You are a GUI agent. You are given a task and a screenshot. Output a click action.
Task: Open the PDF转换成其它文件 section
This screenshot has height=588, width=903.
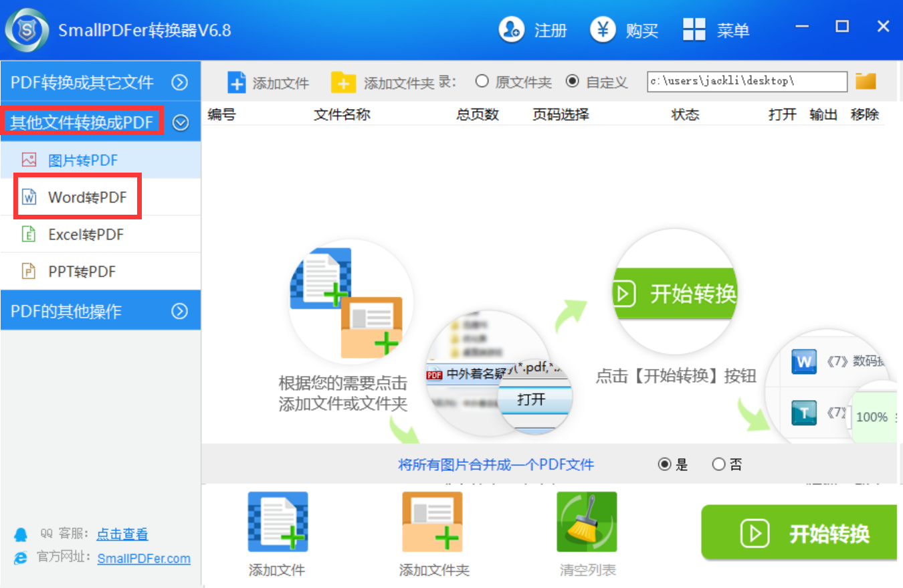tap(101, 82)
